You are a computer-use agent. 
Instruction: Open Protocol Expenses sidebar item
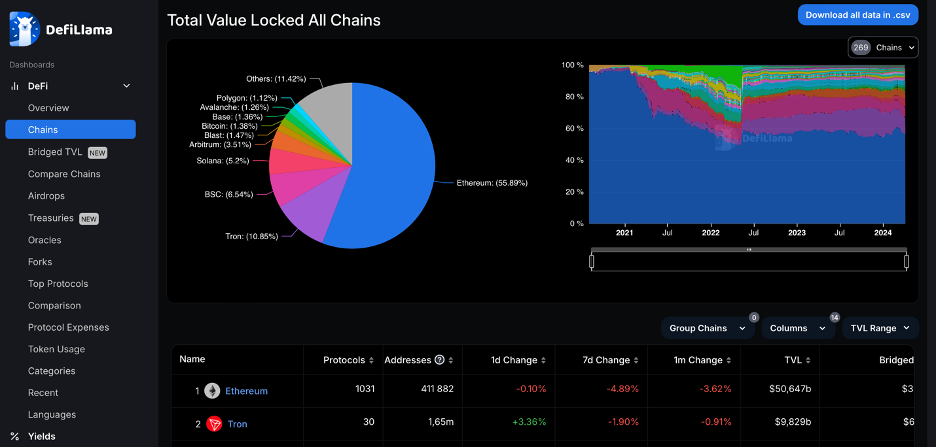pos(69,327)
